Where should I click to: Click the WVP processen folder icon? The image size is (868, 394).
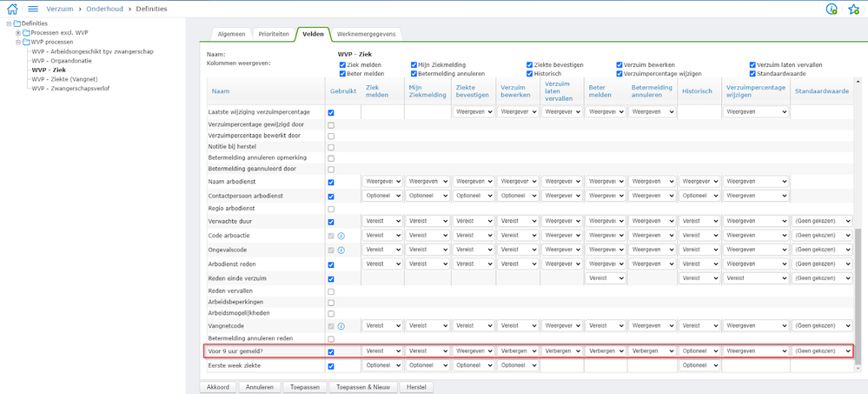pyautogui.click(x=26, y=42)
